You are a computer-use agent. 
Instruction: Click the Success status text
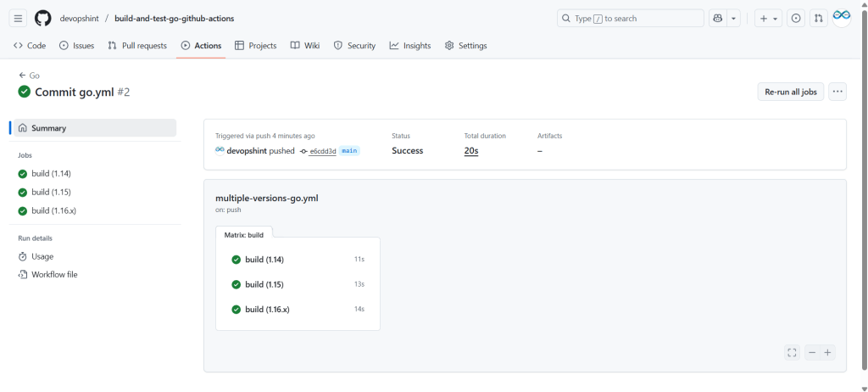pyautogui.click(x=408, y=151)
